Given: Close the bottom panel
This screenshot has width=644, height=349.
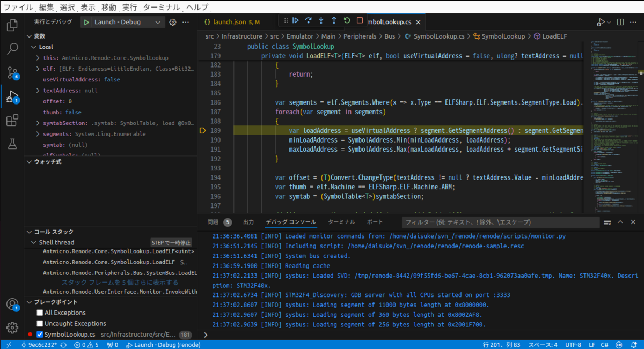Looking at the screenshot, I should pyautogui.click(x=634, y=222).
